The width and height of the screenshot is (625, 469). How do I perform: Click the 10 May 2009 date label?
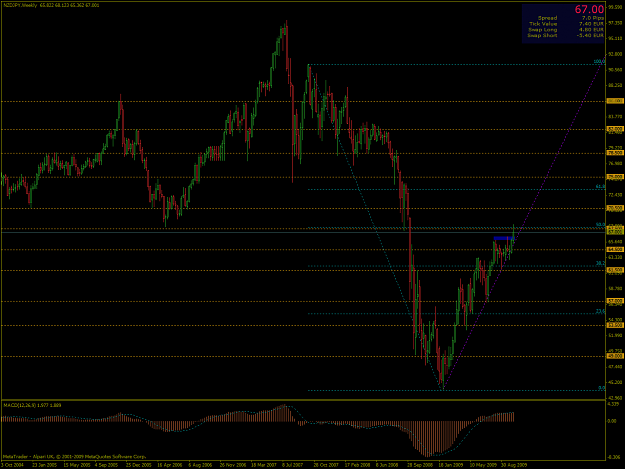482,465
